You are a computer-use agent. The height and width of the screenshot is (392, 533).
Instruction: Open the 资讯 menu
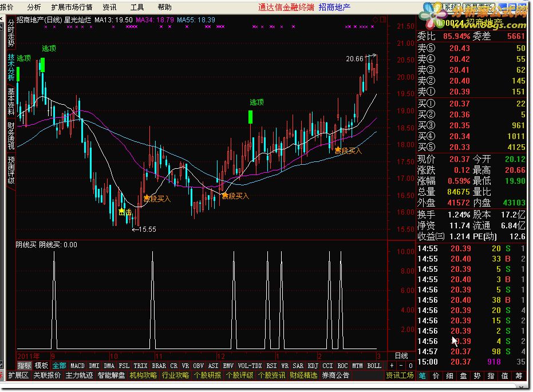(x=109, y=7)
